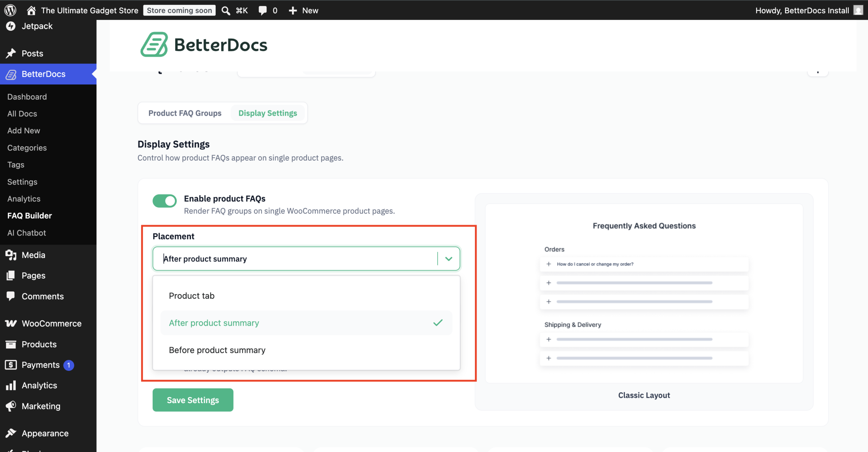This screenshot has height=452, width=868.
Task: Open the search magnifier icon in admin bar
Action: pyautogui.click(x=226, y=11)
